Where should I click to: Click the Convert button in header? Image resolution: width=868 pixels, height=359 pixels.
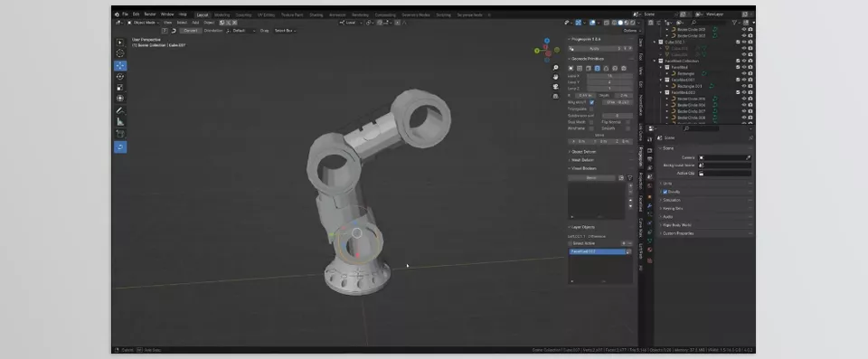coord(191,31)
